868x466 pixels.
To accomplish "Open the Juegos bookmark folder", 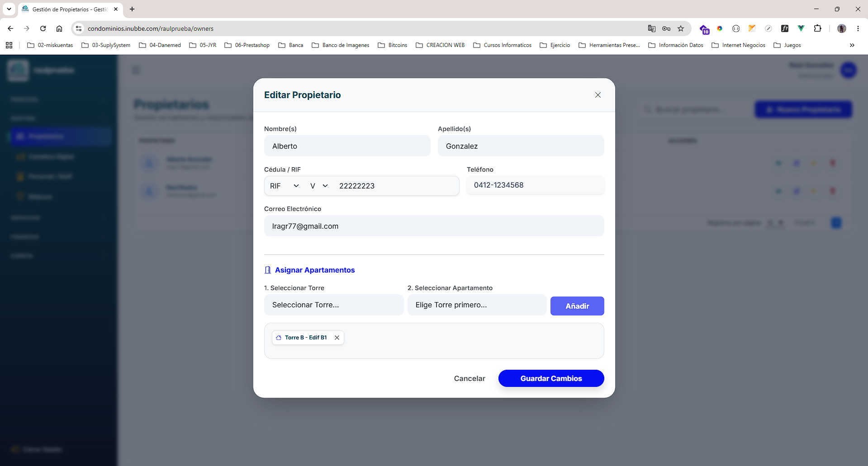I will (x=787, y=45).
